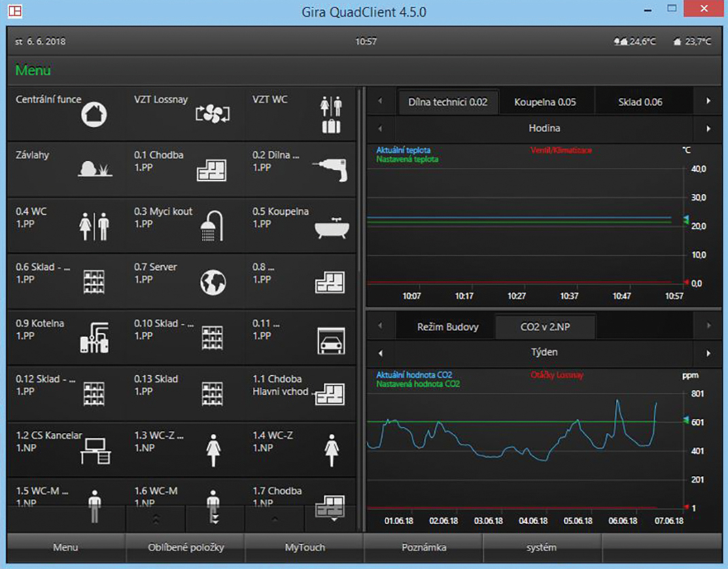This screenshot has height=569, width=728.
Task: Click the Poznámka bottom button
Action: click(424, 548)
